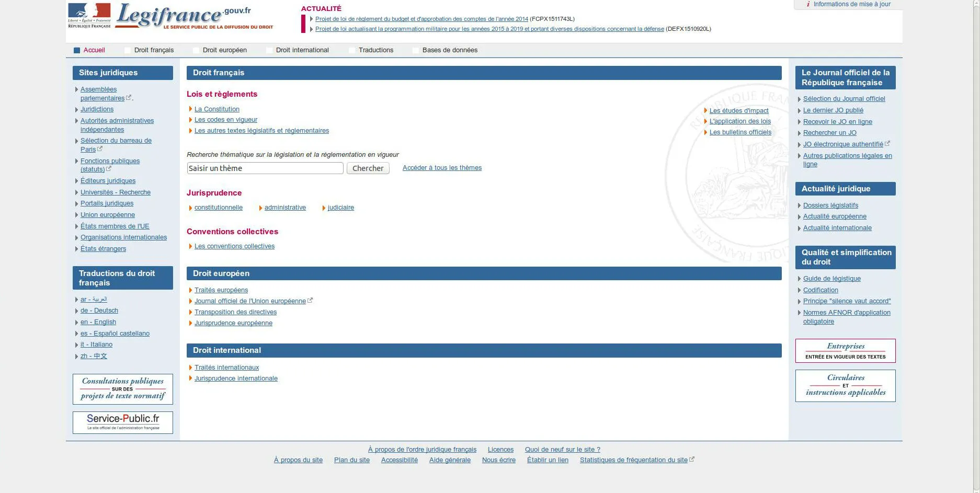Open Journal officiel de l'Union européenne link

pyautogui.click(x=250, y=301)
